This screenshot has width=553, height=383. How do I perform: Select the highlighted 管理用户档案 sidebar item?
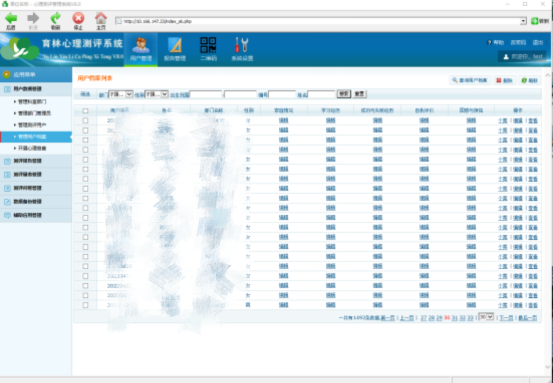[x=36, y=136]
